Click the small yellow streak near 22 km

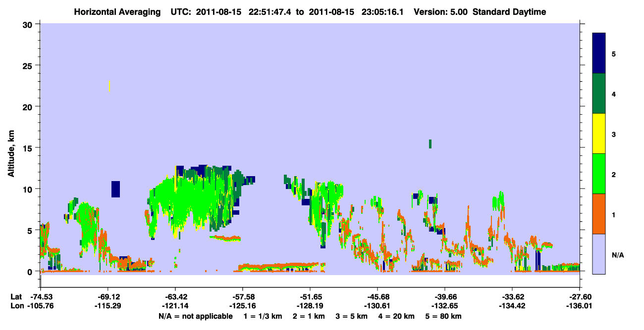click(x=109, y=86)
